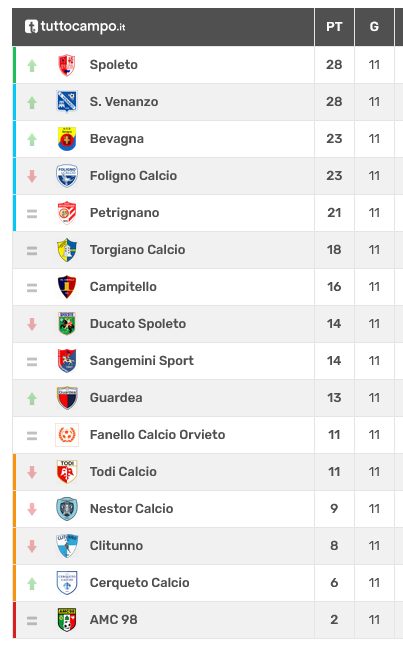Click the Nestor Calcio name
Viewport: 403px width, 649px height.
pos(132,509)
